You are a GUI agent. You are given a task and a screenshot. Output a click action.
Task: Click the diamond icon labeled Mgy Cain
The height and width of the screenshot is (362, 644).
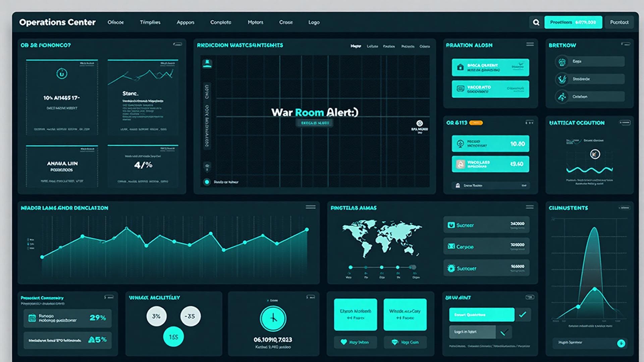(395, 342)
